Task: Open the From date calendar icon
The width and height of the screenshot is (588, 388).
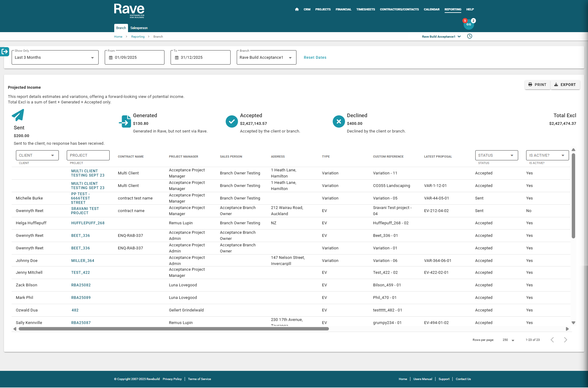Action: click(x=111, y=58)
